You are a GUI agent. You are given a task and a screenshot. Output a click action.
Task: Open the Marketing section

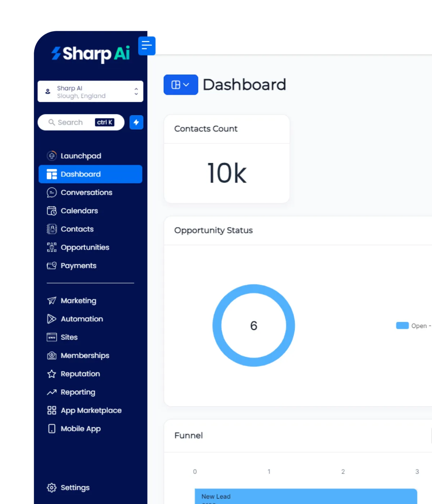pyautogui.click(x=90, y=301)
